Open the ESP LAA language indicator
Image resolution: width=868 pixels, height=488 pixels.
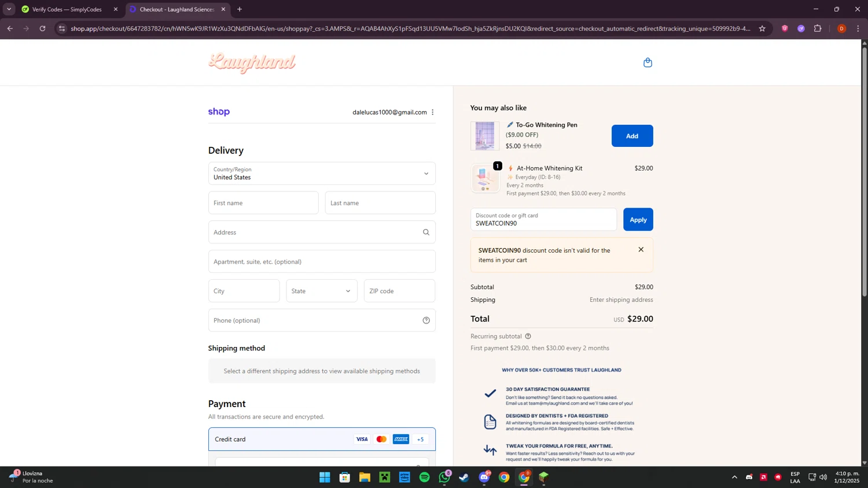click(795, 477)
